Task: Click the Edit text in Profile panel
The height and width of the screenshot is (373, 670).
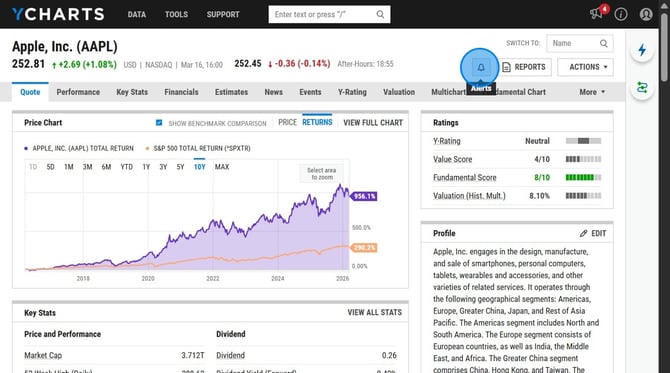Action: [598, 233]
